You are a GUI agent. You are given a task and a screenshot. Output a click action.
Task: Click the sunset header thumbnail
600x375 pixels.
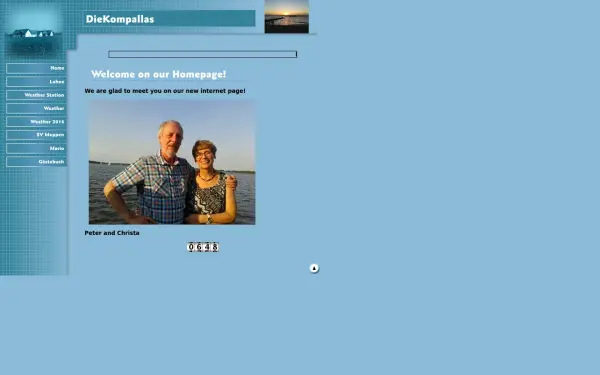[x=287, y=16]
